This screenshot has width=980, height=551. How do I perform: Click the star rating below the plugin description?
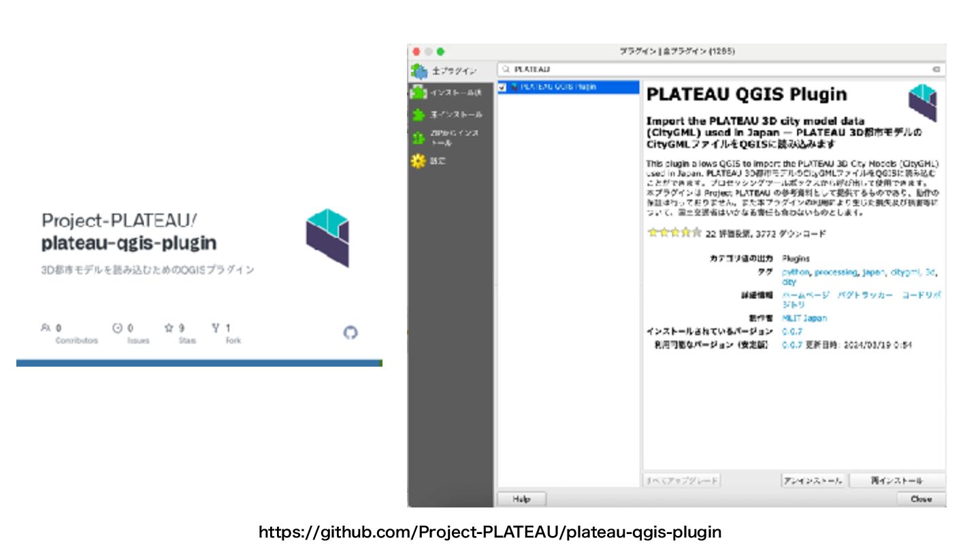pos(674,233)
